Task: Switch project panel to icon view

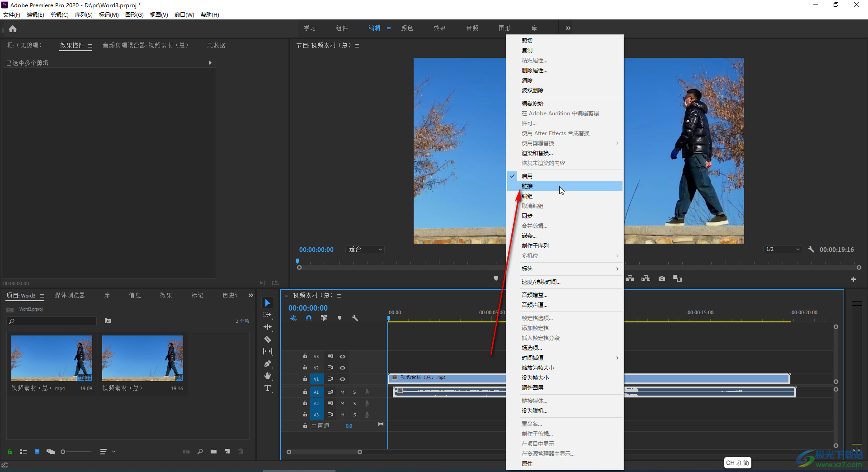Action: (37, 451)
